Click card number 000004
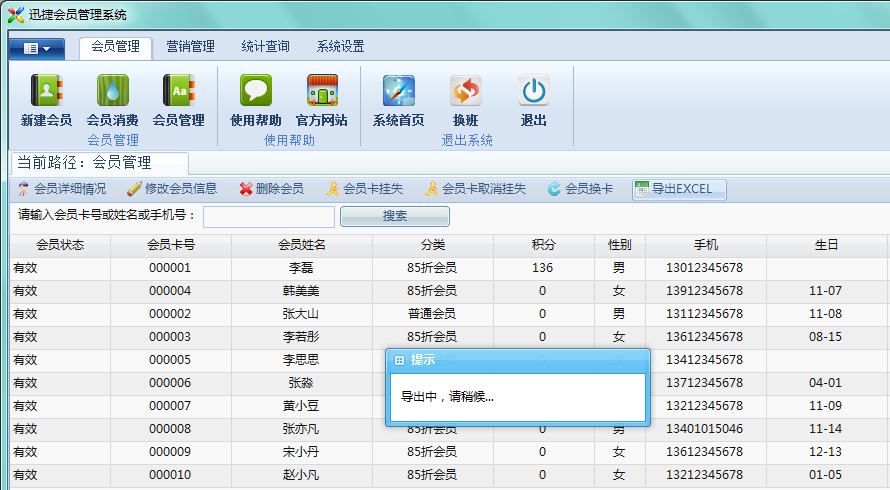Image resolution: width=890 pixels, height=490 pixels. coord(170,291)
